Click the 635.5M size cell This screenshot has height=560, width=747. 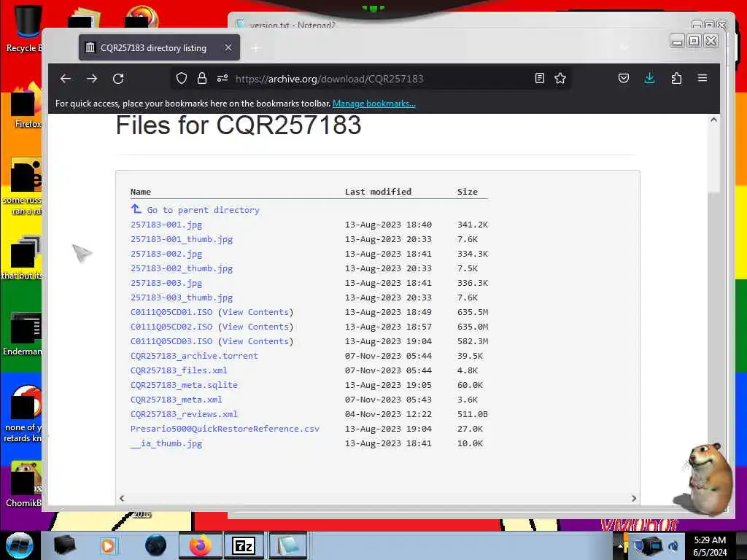pos(473,312)
